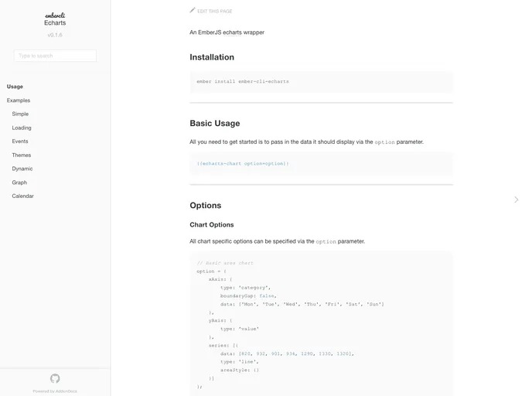This screenshot has width=532, height=396.
Task: Go to next page chevron arrow
Action: pyautogui.click(x=516, y=200)
